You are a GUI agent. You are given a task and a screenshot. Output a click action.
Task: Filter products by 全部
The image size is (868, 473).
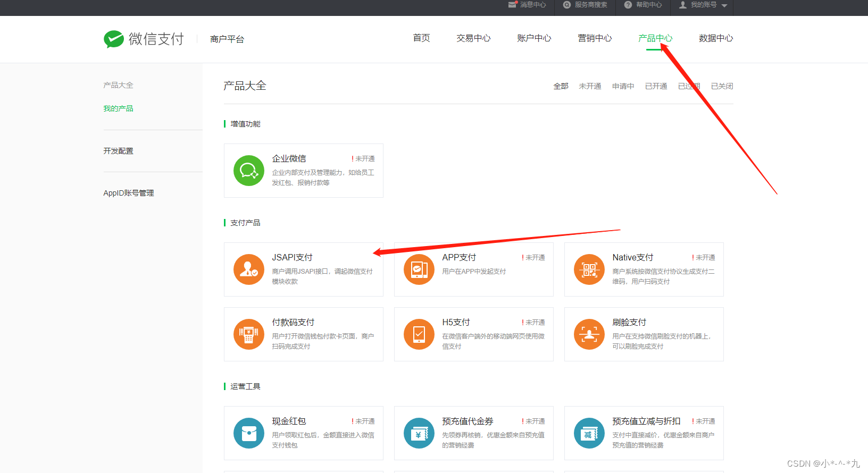(561, 86)
